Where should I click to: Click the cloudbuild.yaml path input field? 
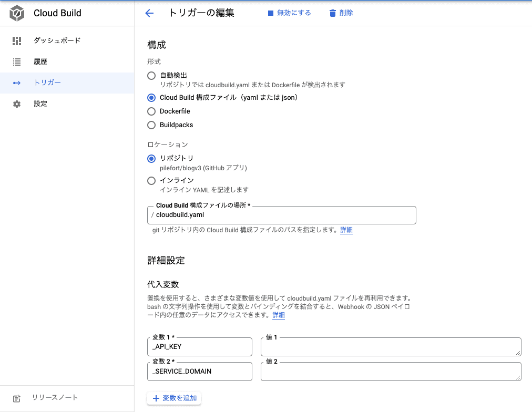(281, 215)
